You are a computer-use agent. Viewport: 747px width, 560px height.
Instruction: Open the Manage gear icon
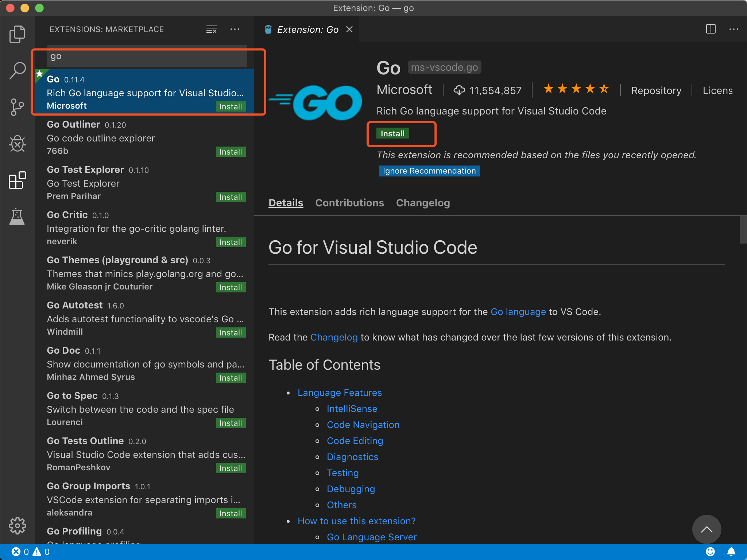(x=17, y=526)
